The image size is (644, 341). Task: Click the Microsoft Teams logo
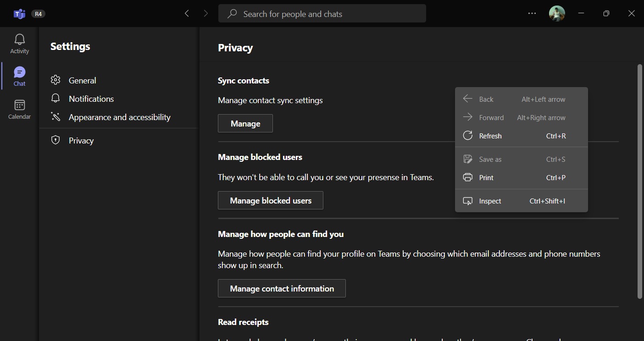coord(19,14)
